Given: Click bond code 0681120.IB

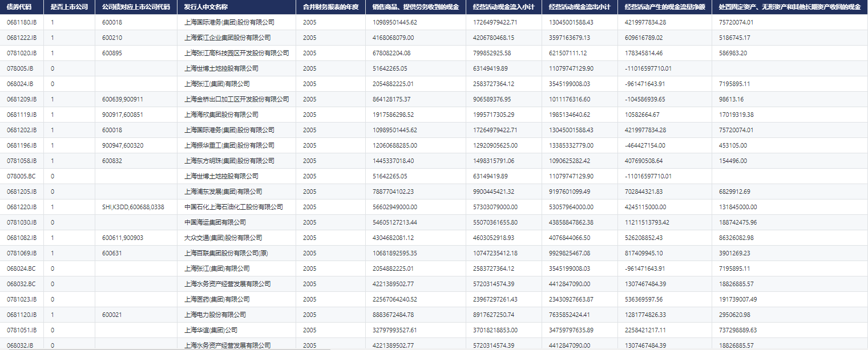Looking at the screenshot, I should tap(22, 315).
